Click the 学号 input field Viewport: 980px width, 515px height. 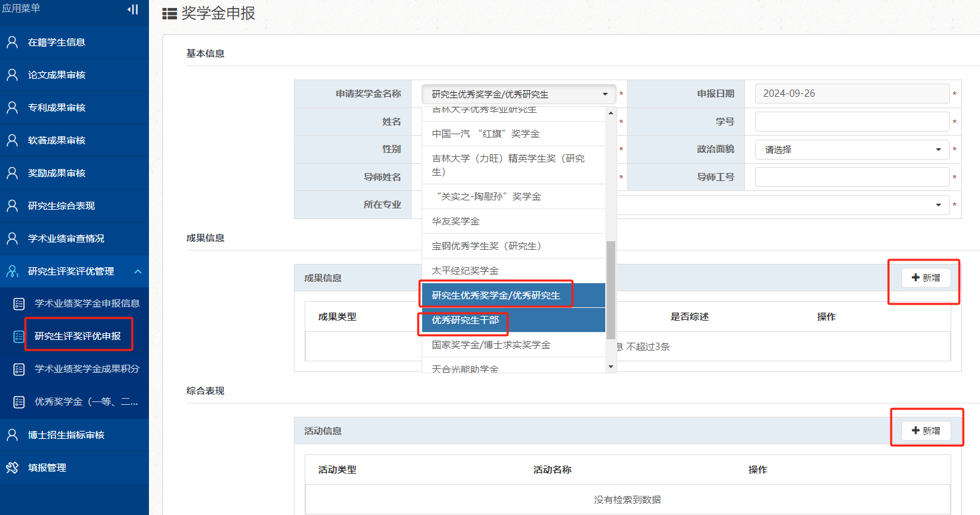click(852, 122)
